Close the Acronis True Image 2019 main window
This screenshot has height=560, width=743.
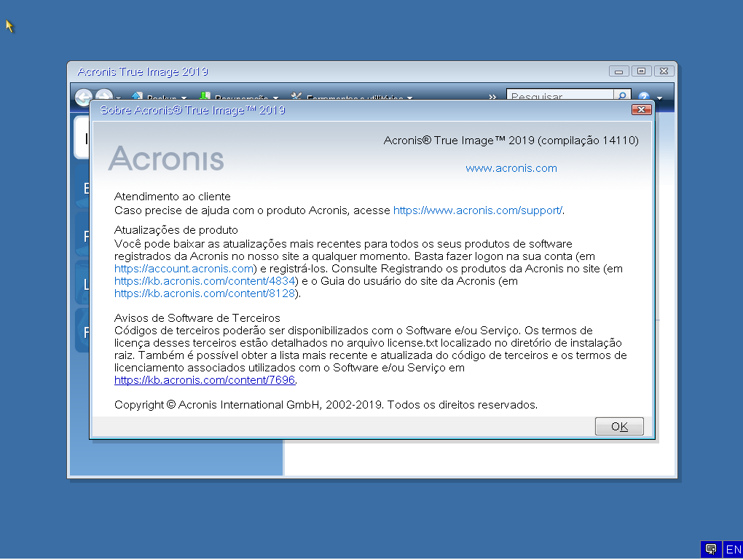pos(664,71)
